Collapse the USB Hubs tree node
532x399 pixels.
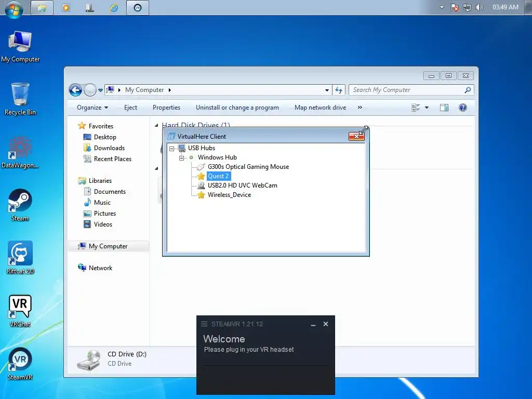[171, 149]
